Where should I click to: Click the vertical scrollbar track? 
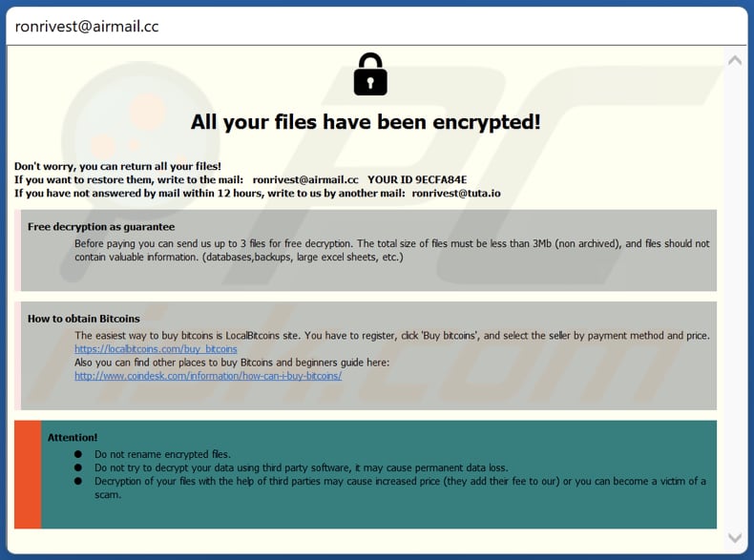[x=734, y=286]
